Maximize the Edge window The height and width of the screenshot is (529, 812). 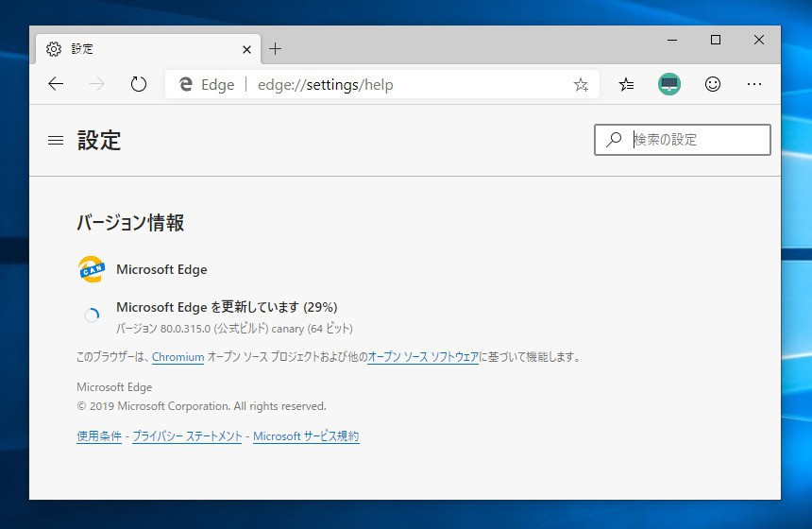(716, 40)
